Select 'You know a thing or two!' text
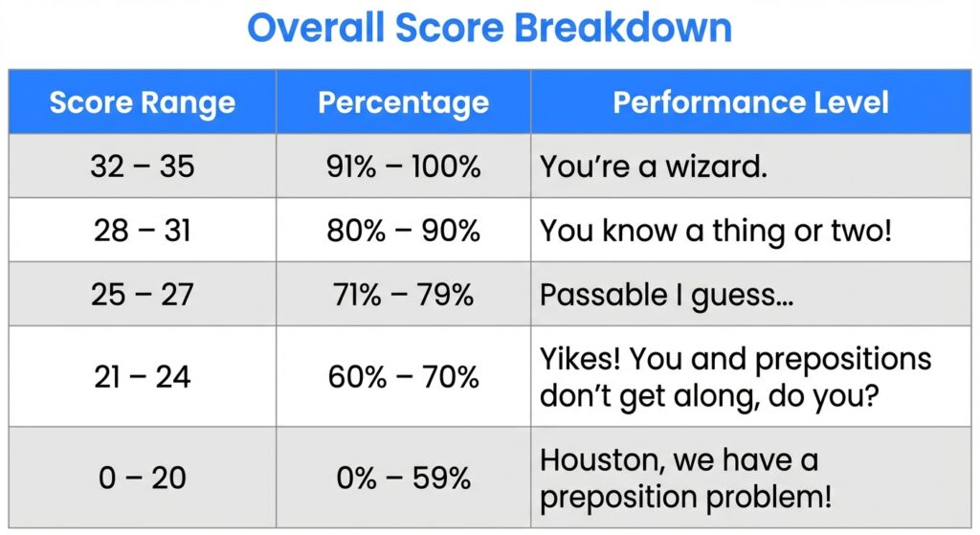 tap(715, 231)
